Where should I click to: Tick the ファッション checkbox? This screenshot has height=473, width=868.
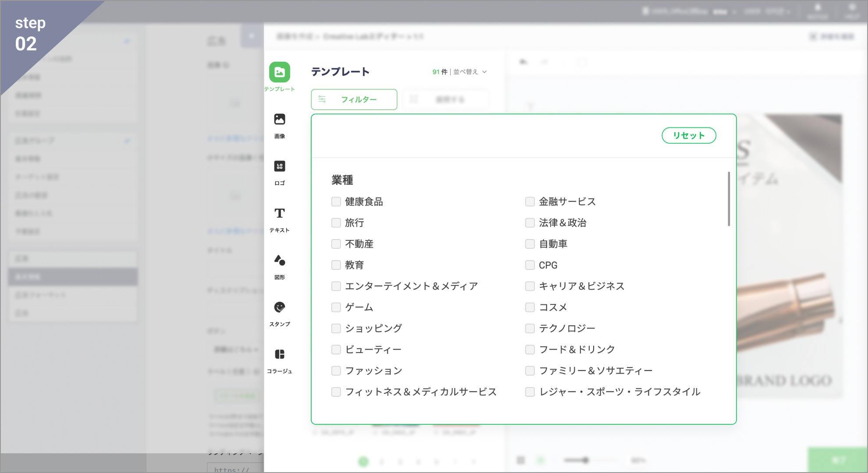(x=336, y=371)
